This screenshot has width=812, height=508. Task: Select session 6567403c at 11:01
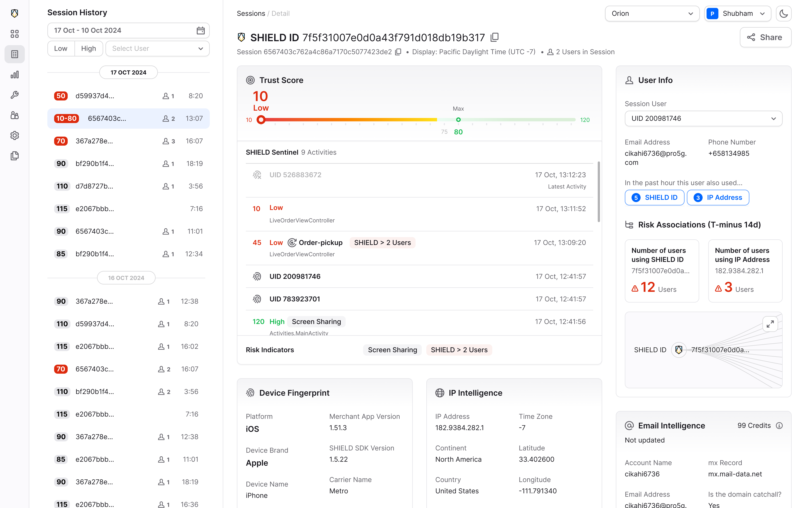pos(129,231)
